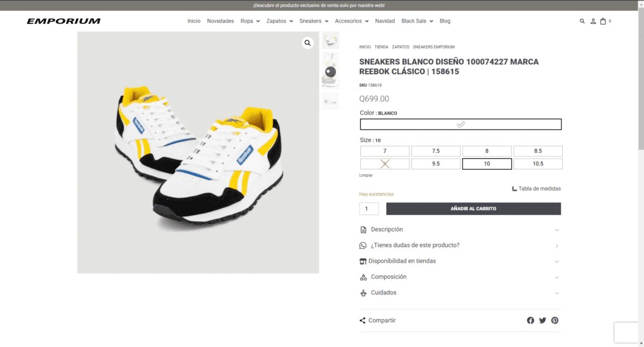Viewport: 644px width, 347px height.
Task: Click the Q699.00 price text
Action: pyautogui.click(x=374, y=99)
